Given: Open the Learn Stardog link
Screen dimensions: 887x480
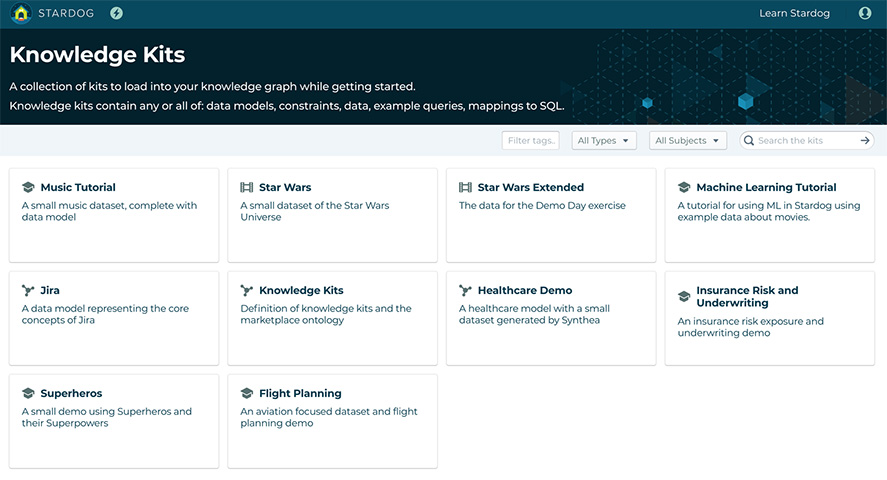Looking at the screenshot, I should (x=794, y=13).
